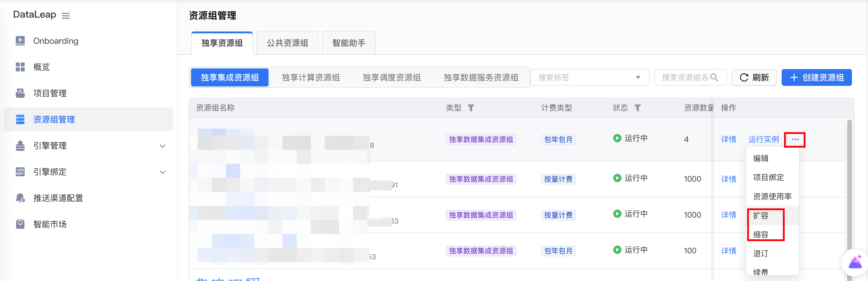Open the floating AI assistant icon
This screenshot has width=868, height=281.
tap(855, 262)
